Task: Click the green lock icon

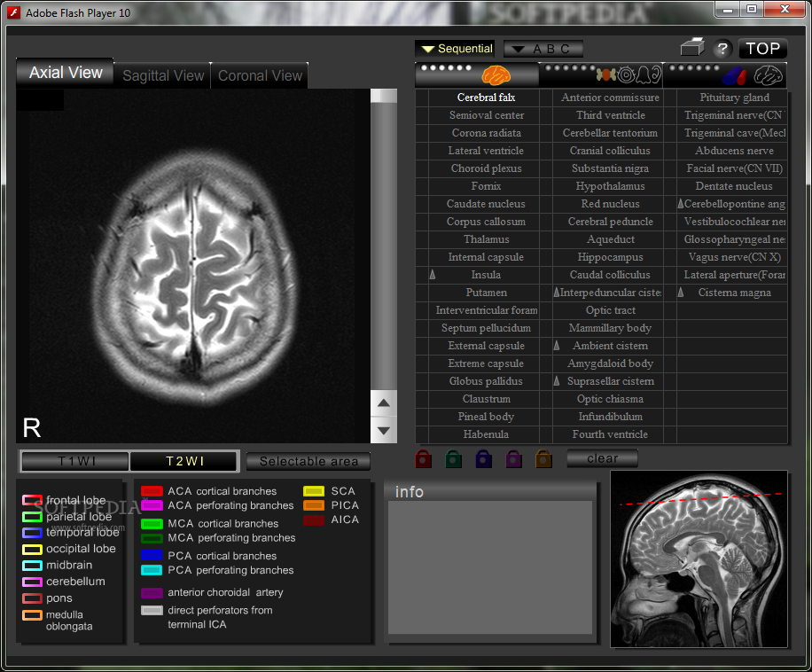Action: tap(453, 458)
